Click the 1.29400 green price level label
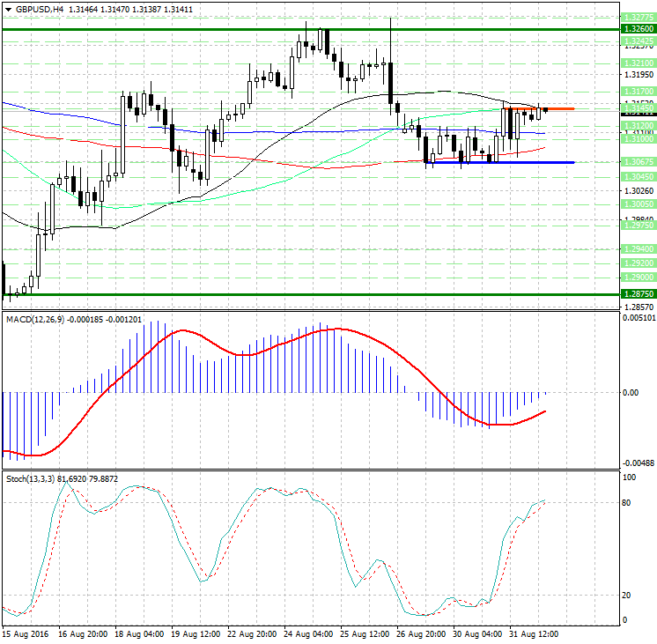The width and height of the screenshot is (657, 644). (x=636, y=249)
